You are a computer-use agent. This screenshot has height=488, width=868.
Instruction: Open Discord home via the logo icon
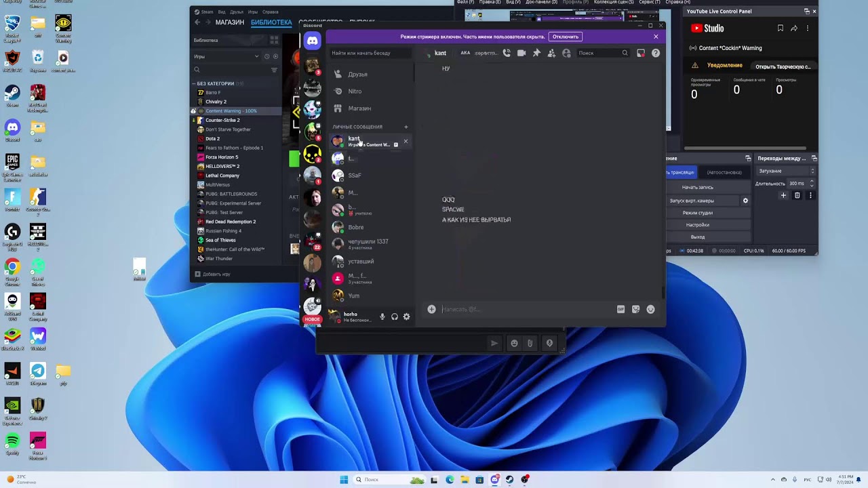pos(312,41)
